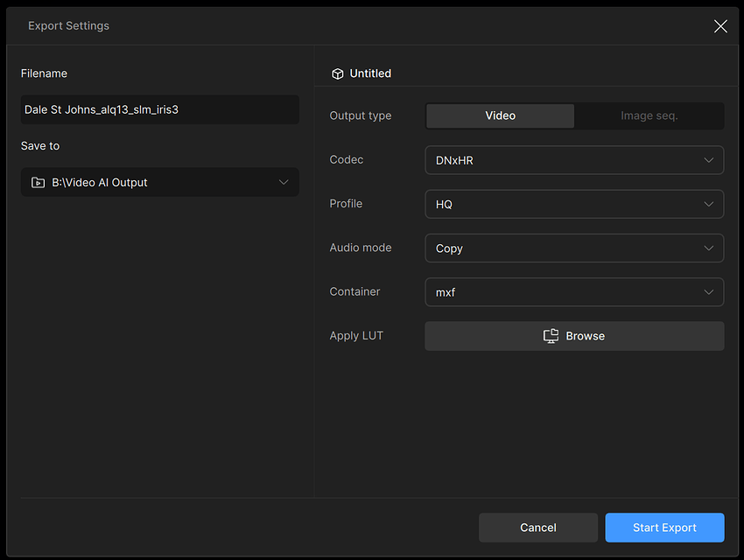The image size is (744, 560).
Task: Cancel the export
Action: coord(538,528)
